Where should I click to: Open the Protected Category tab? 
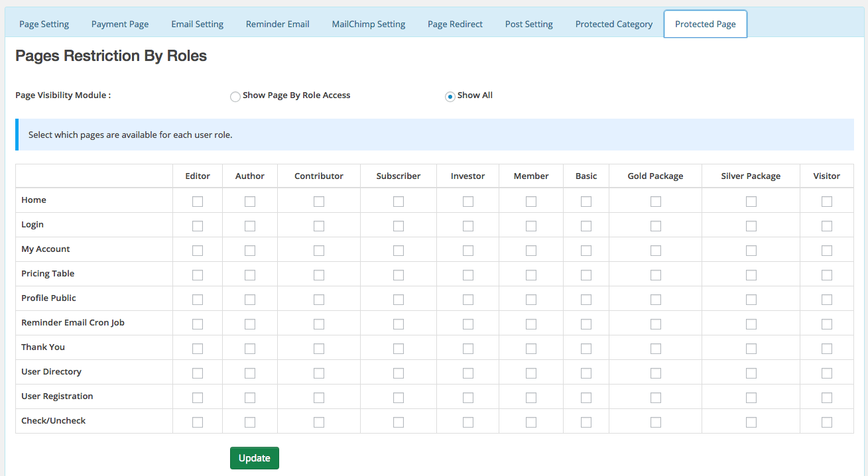point(614,24)
